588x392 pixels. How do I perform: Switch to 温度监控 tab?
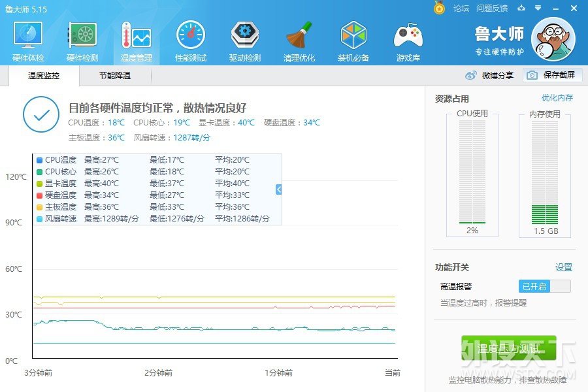click(44, 75)
